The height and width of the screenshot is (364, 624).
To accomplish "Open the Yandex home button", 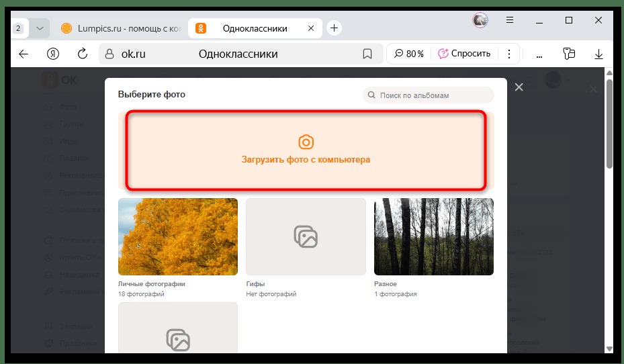I will pyautogui.click(x=53, y=54).
